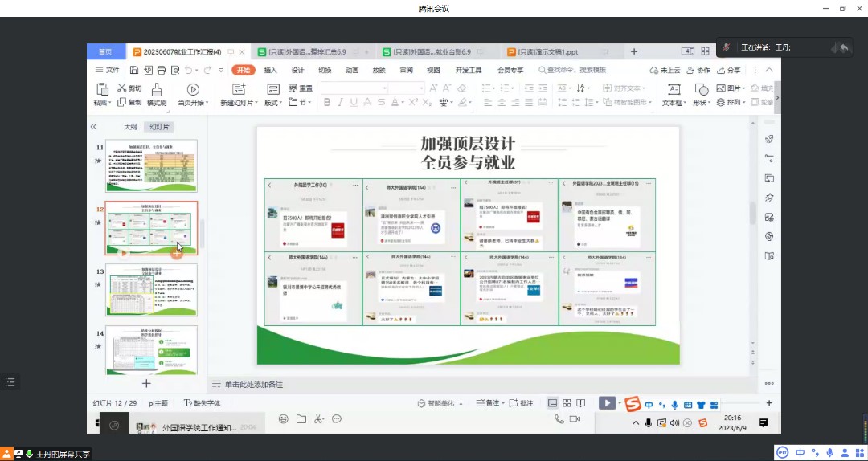Image resolution: width=868 pixels, height=461 pixels.
Task: Open the Home page tab
Action: pos(105,52)
